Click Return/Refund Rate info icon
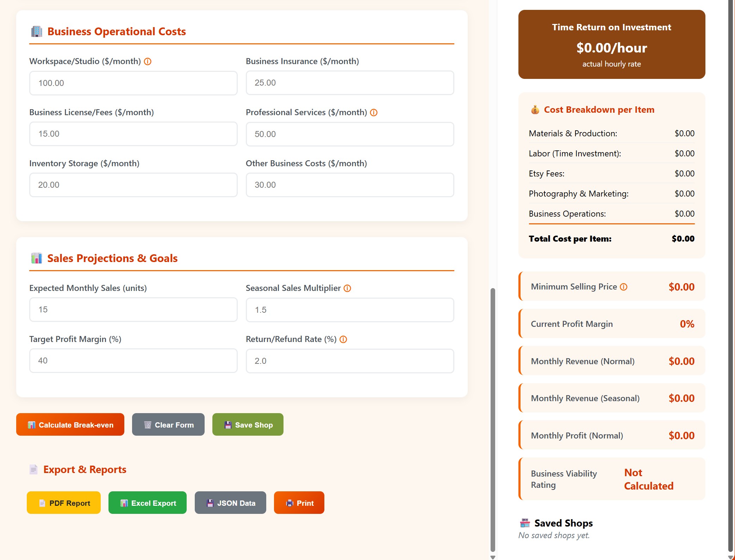The width and height of the screenshot is (735, 560). click(x=343, y=340)
